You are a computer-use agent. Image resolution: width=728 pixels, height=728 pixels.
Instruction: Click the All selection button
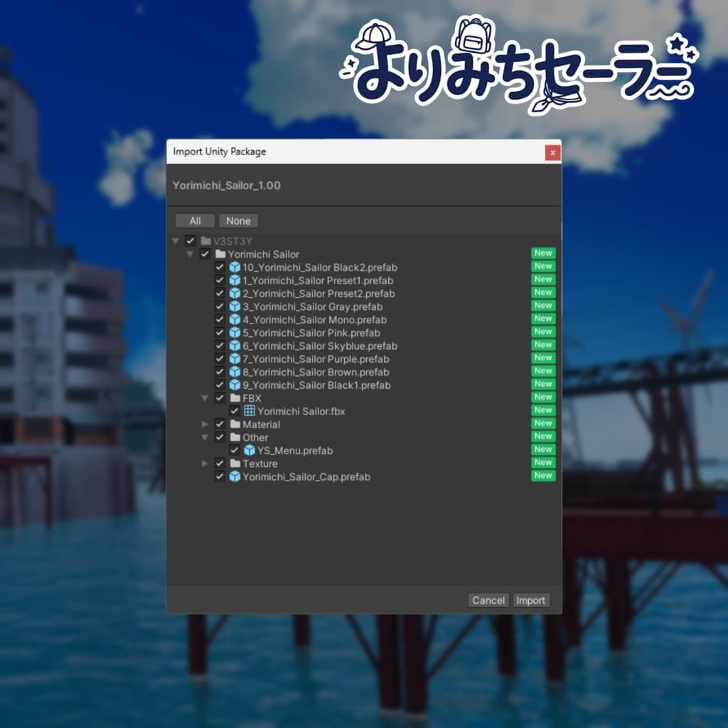[194, 220]
